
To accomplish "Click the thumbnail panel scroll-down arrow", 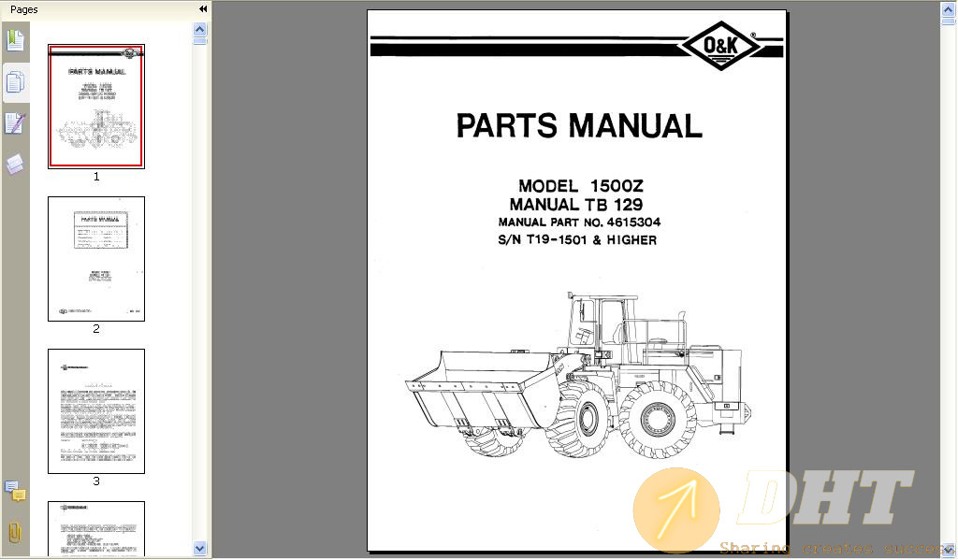I will 200,549.
